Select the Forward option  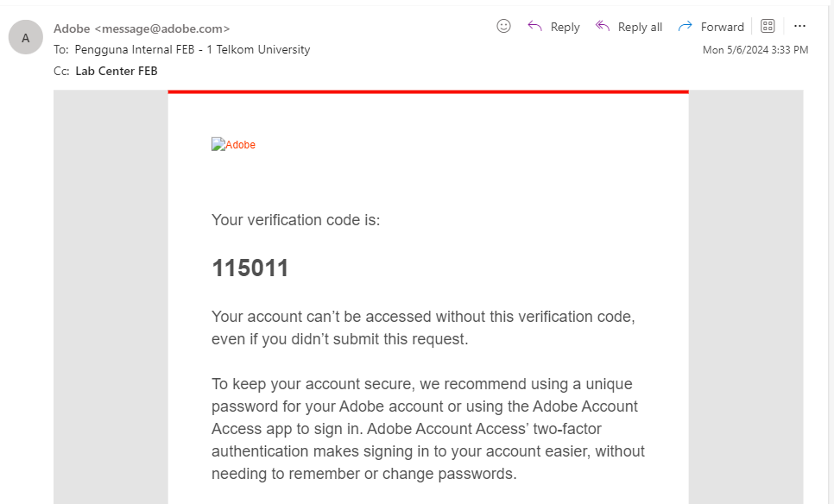[x=723, y=27]
